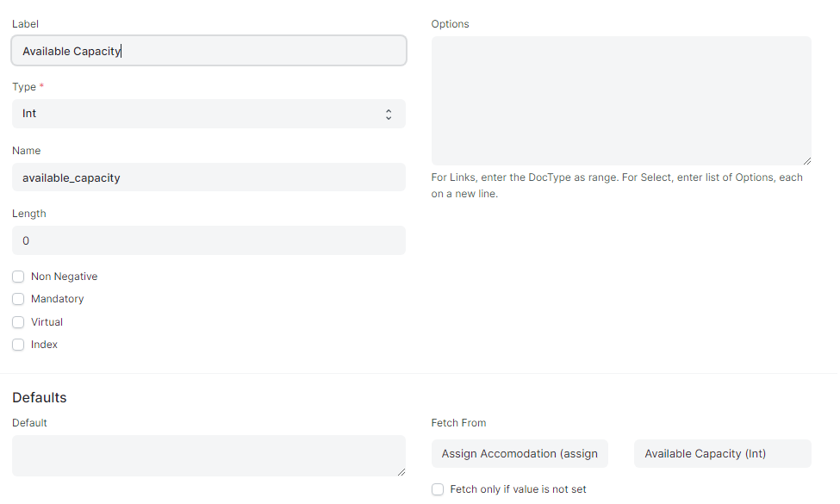Click the Mandatory label text

(x=58, y=299)
